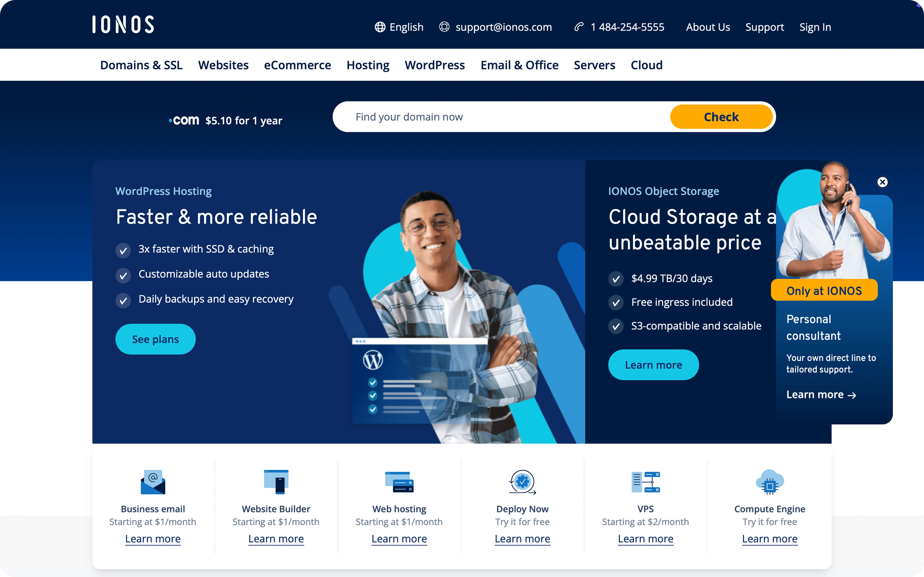Open the Cloud navigation menu

tap(646, 65)
